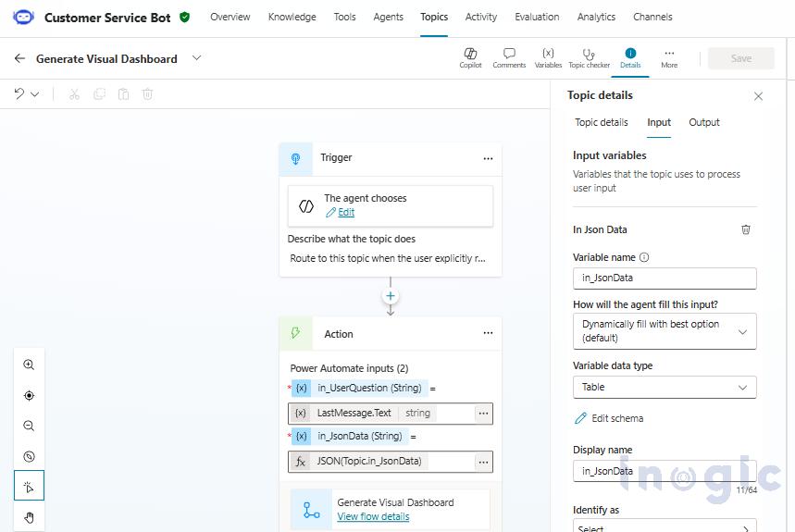Click the Variable name info icon
795x532 pixels.
(644, 257)
